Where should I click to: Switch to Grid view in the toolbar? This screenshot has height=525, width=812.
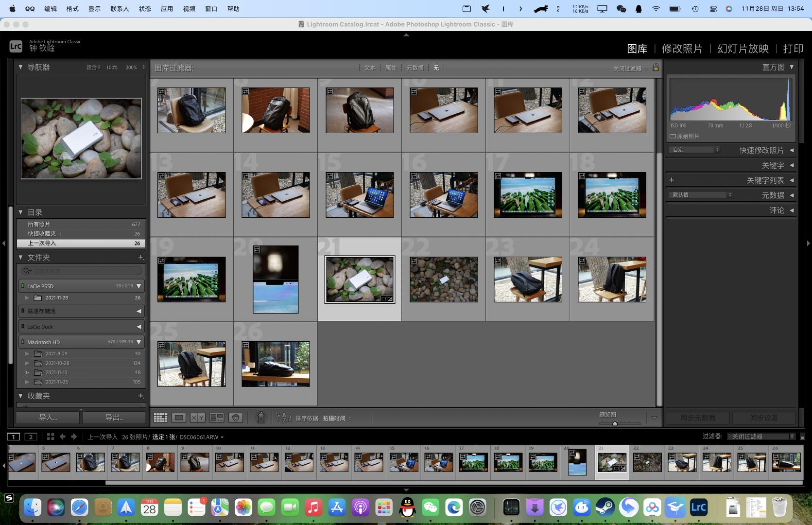click(x=160, y=418)
